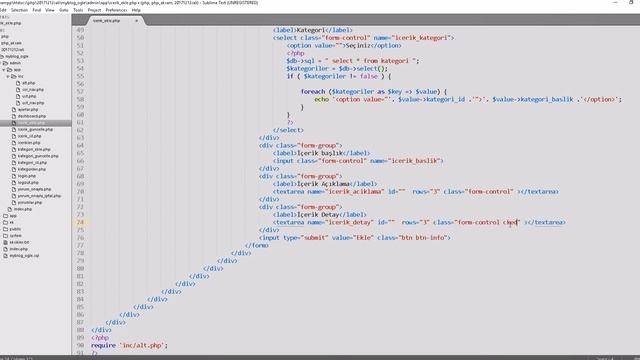Click the inc folder icon
Screen dimensions: 640x360
click(13, 76)
